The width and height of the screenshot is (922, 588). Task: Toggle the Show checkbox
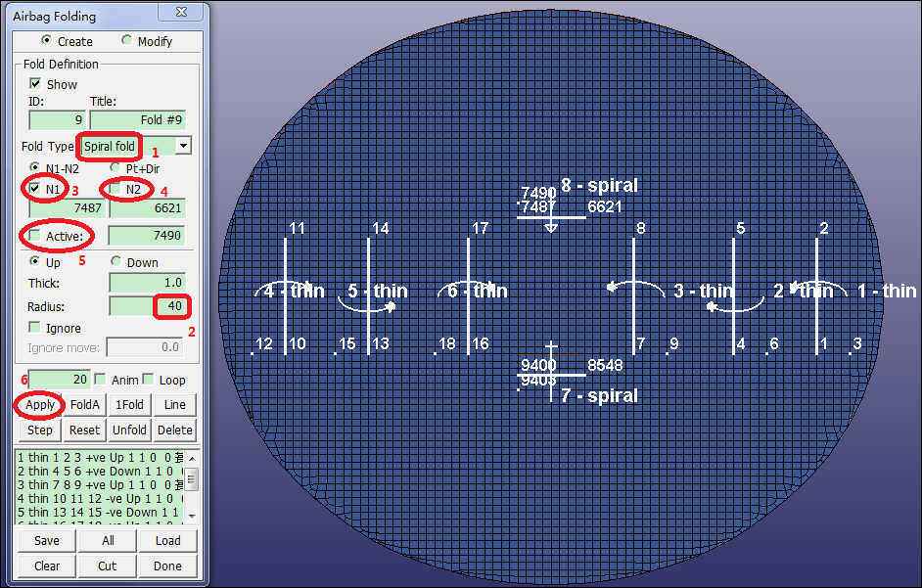[x=36, y=84]
